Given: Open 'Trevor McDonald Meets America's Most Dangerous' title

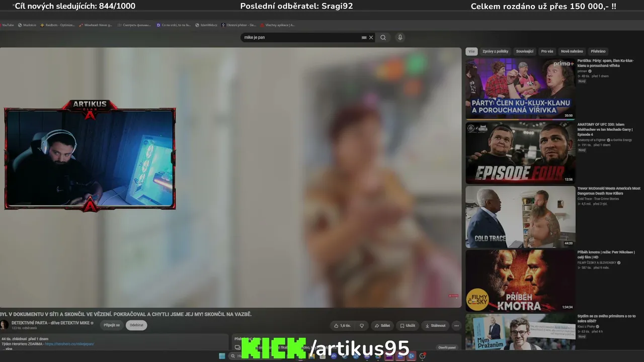Looking at the screenshot, I should [x=609, y=191].
